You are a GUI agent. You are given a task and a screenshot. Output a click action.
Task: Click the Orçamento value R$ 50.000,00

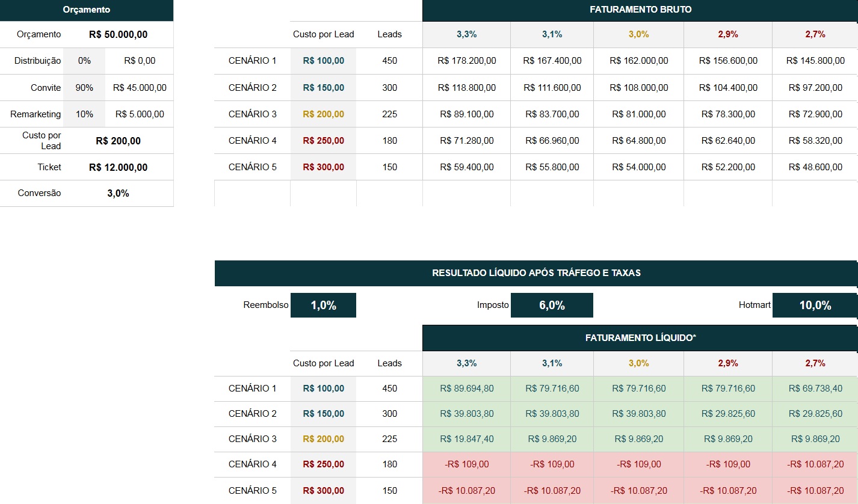[x=118, y=34]
